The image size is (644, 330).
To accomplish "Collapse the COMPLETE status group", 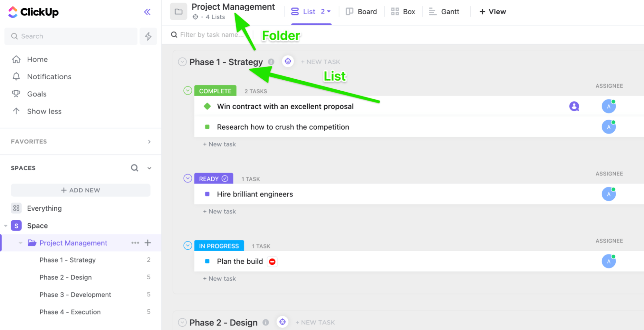I will [188, 91].
